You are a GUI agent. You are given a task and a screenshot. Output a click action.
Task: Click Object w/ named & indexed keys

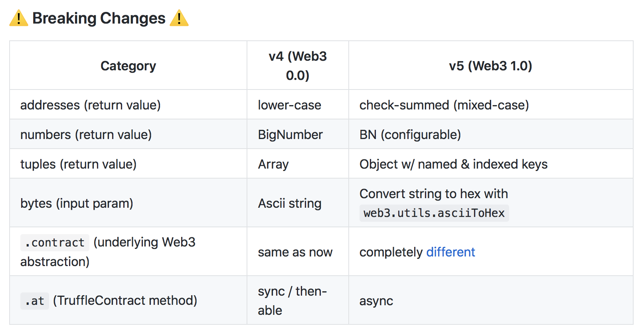pyautogui.click(x=453, y=164)
